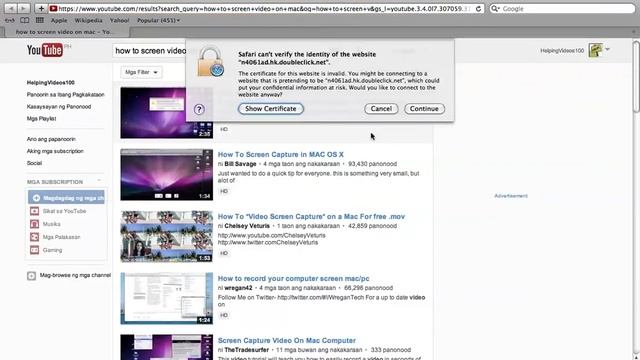
Task: Show bookmarks via the open book icon
Action: 24,20
